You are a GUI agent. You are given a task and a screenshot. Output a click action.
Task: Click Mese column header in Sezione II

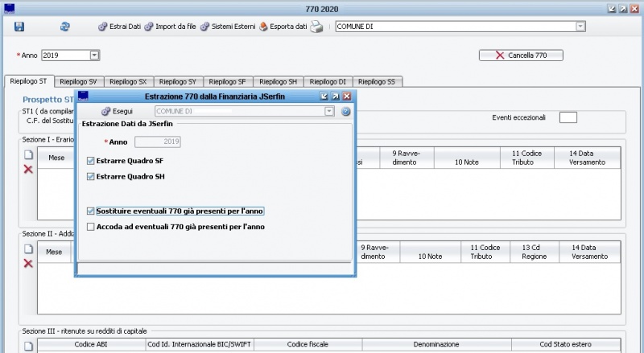pyautogui.click(x=54, y=252)
